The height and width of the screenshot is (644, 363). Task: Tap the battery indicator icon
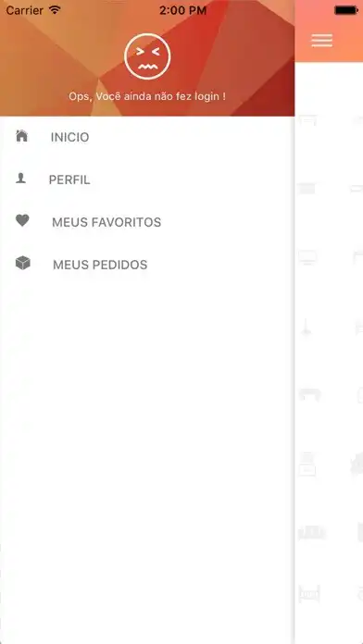346,10
